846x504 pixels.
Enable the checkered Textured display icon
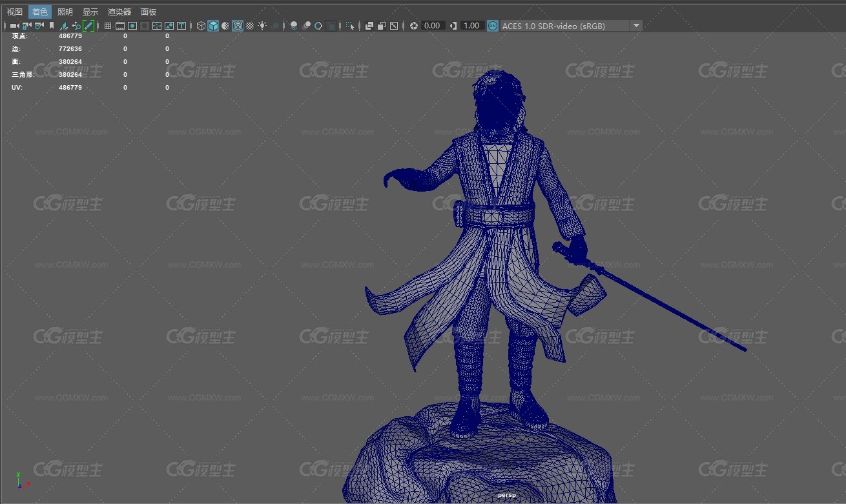[x=250, y=26]
